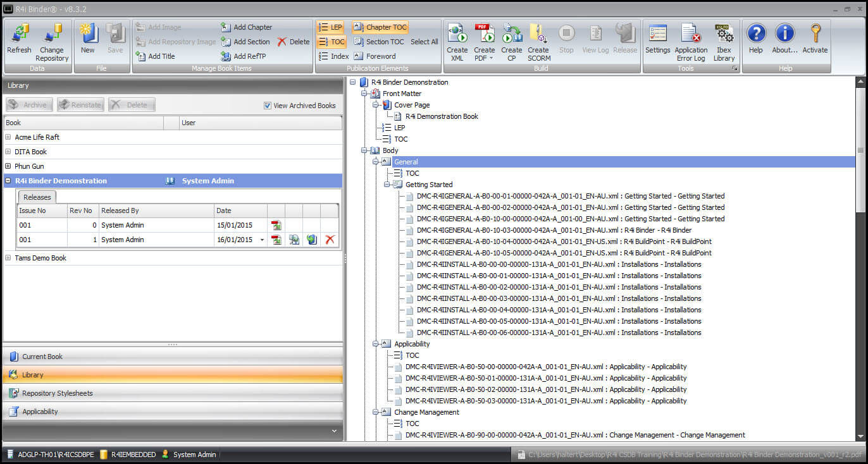This screenshot has height=464, width=868.
Task: Click Add Title
Action: click(155, 56)
